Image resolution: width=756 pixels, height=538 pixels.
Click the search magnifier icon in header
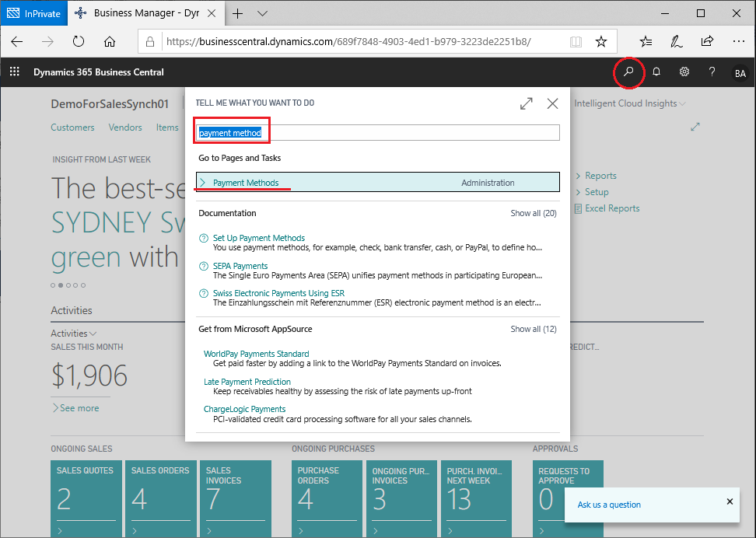click(x=628, y=72)
